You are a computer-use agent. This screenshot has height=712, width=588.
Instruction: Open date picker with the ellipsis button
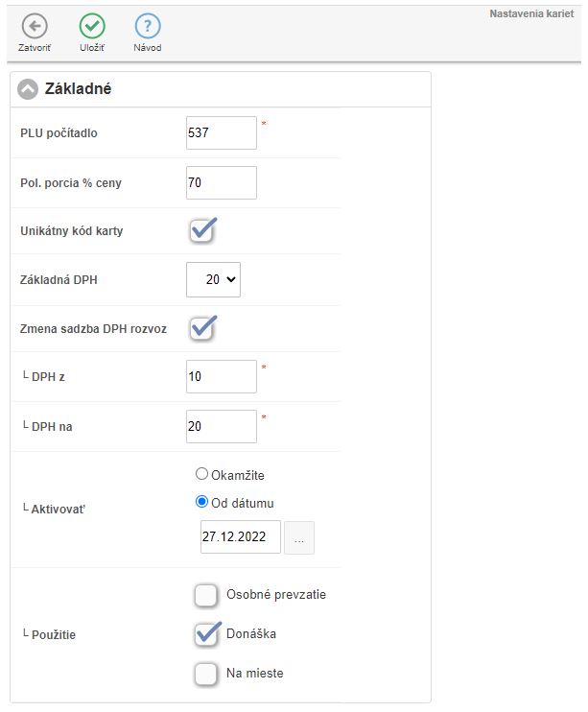pyautogui.click(x=299, y=539)
